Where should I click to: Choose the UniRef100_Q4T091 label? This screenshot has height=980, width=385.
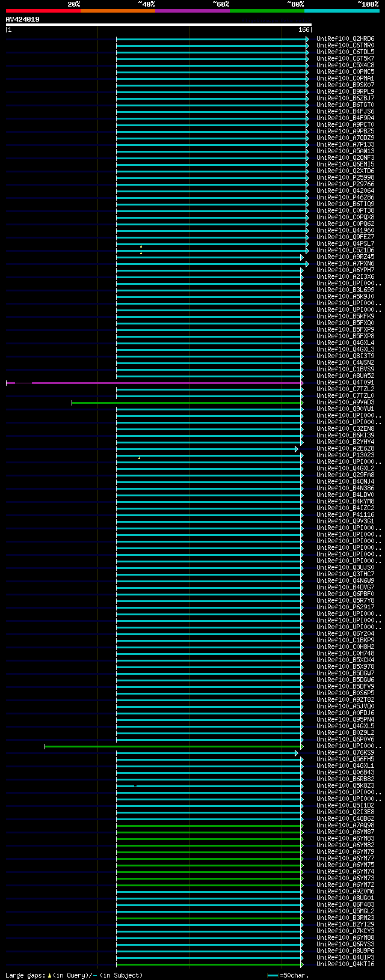345,383
